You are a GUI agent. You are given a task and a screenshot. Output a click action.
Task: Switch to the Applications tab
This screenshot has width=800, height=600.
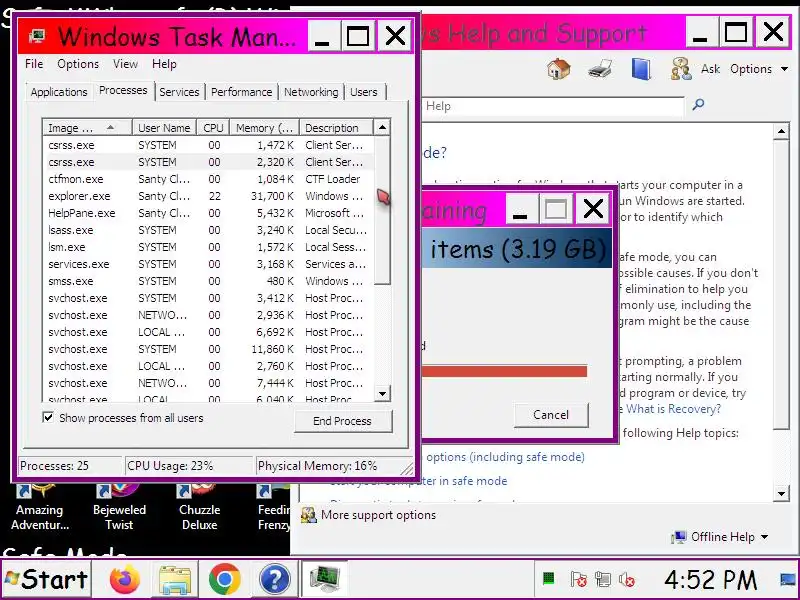click(x=59, y=92)
